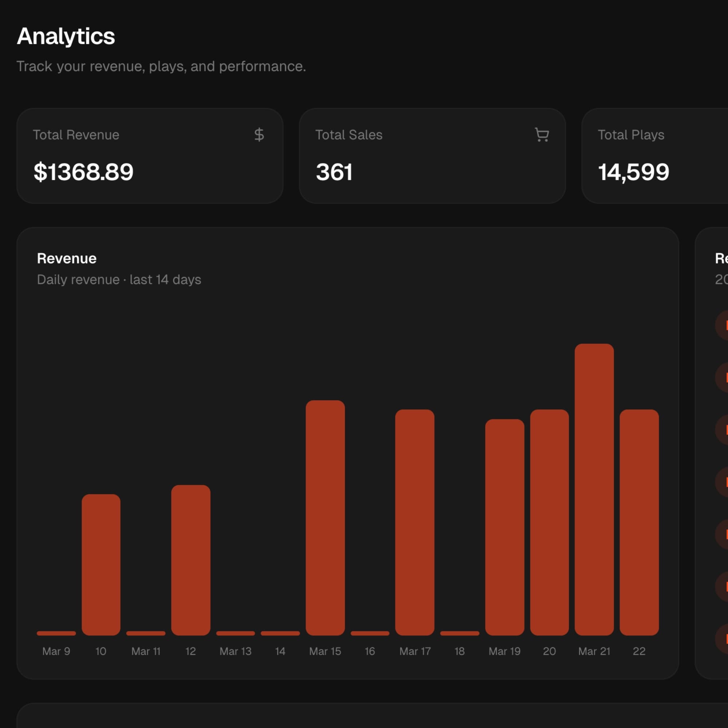Click the shopping cart icon in Total Sales card
The height and width of the screenshot is (728, 728).
pos(542,135)
